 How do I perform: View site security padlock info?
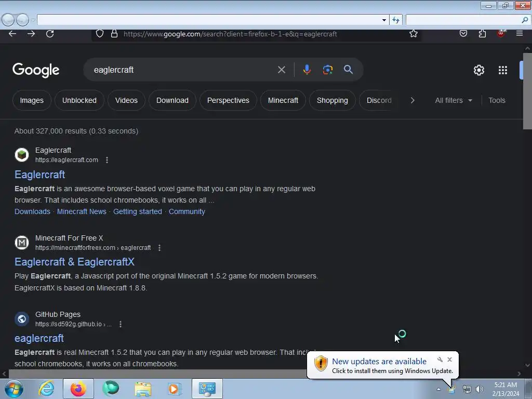tap(114, 34)
